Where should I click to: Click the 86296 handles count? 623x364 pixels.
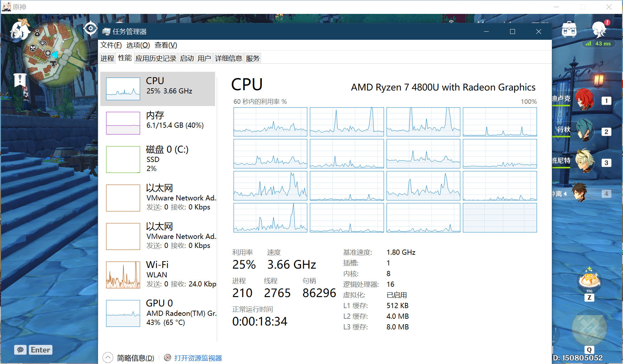pyautogui.click(x=319, y=293)
